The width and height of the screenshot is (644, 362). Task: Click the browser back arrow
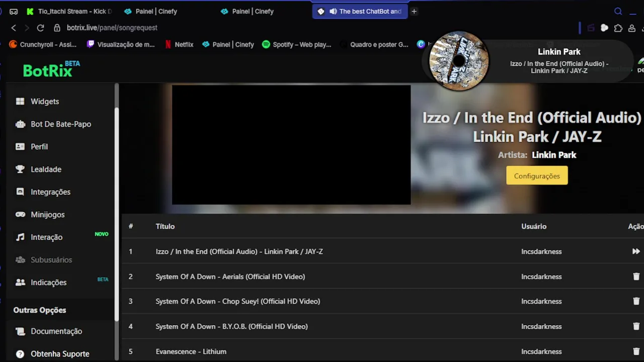pos(14,28)
